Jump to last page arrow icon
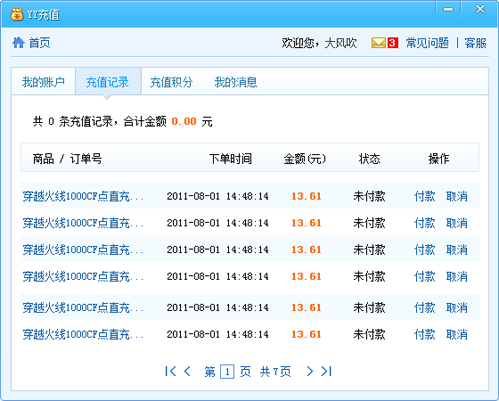Screen dimensions: 499x401 326,371
